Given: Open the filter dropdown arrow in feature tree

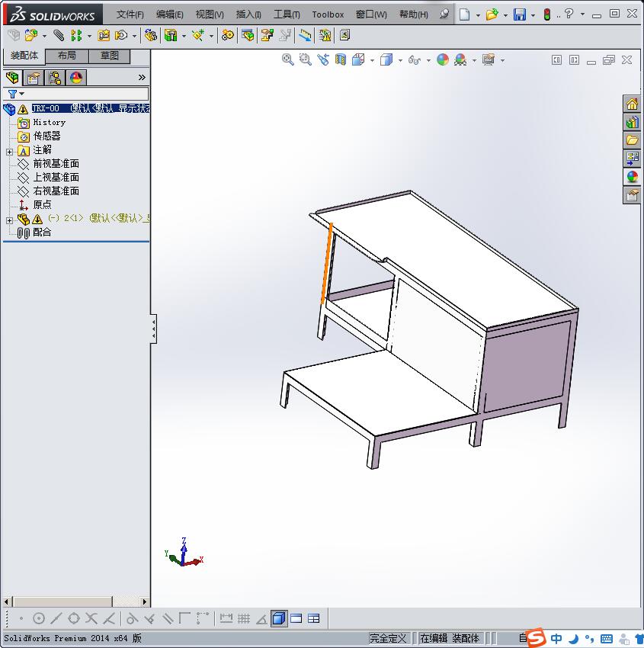Looking at the screenshot, I should 22,95.
